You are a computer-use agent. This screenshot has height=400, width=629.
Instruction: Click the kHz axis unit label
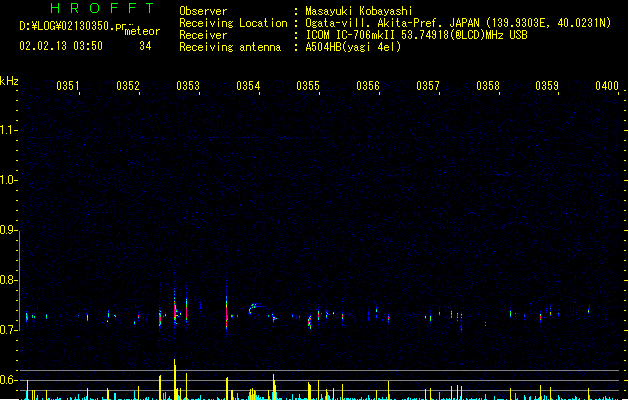click(9, 81)
